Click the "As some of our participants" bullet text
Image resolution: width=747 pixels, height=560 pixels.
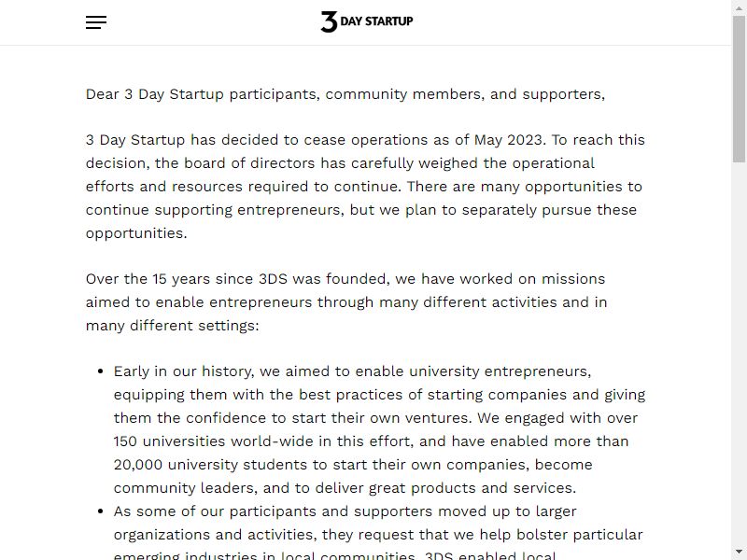click(217, 511)
